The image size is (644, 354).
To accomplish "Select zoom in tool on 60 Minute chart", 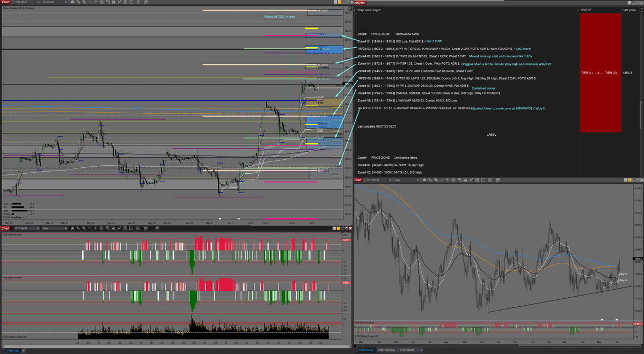I will (x=84, y=2).
